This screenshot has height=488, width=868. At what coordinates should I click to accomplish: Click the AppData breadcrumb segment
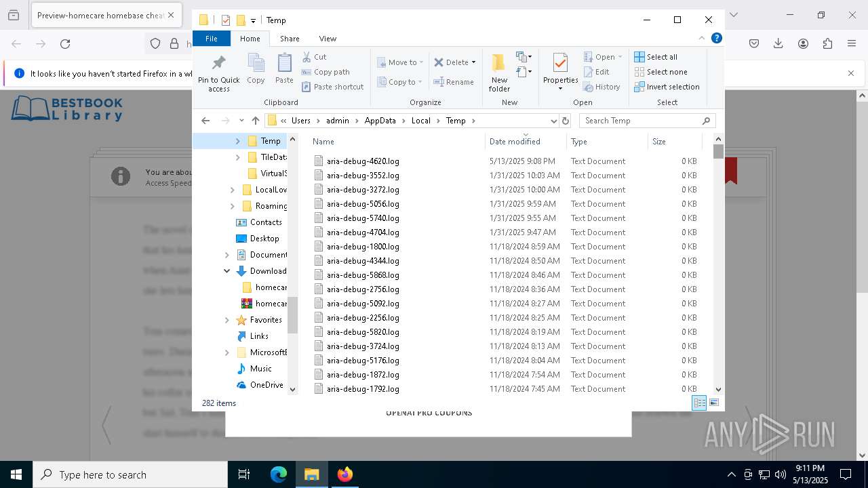tap(380, 121)
